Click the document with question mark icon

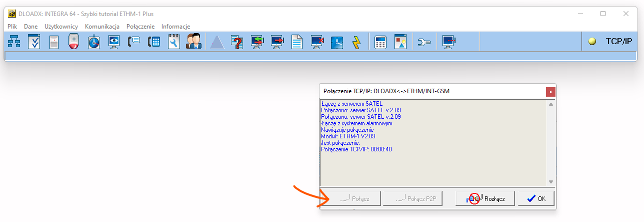pos(237,42)
